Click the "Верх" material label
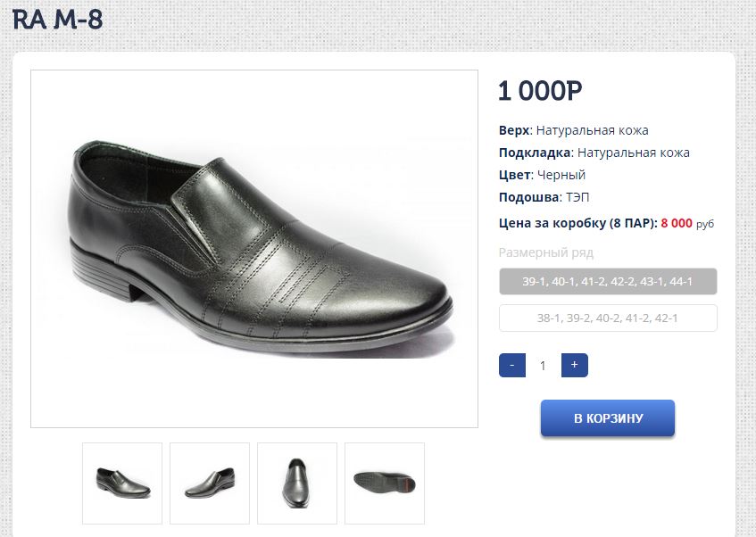This screenshot has width=756, height=537. (515, 130)
